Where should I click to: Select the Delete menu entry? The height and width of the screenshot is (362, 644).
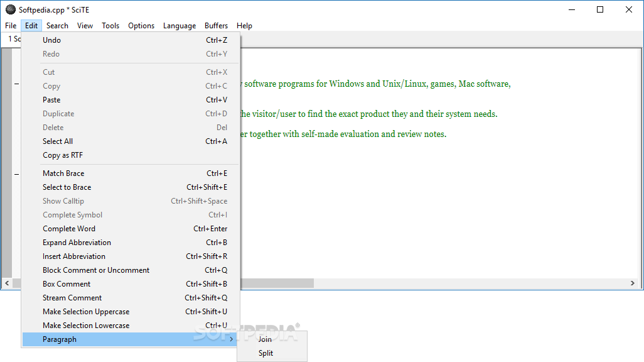point(131,128)
